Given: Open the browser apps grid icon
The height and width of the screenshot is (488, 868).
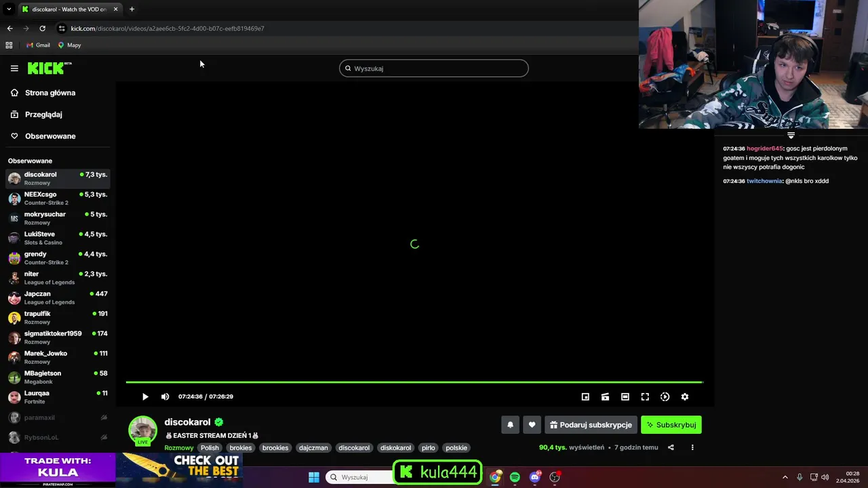Looking at the screenshot, I should tap(9, 45).
